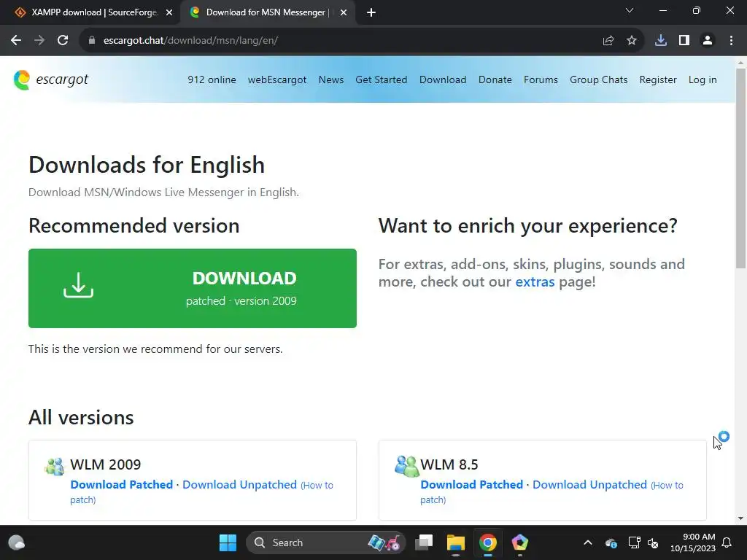Bookmark this page with the star icon
The image size is (747, 560).
(x=632, y=41)
